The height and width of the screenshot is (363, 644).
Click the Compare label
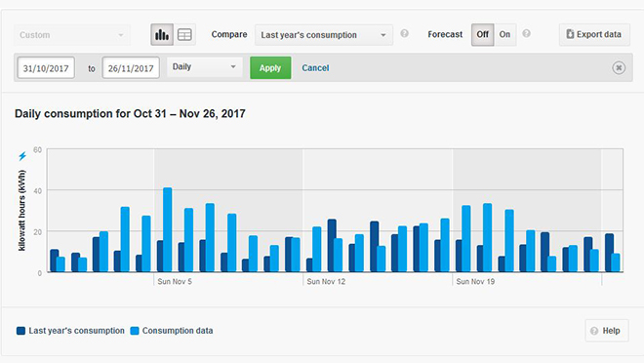coord(229,34)
